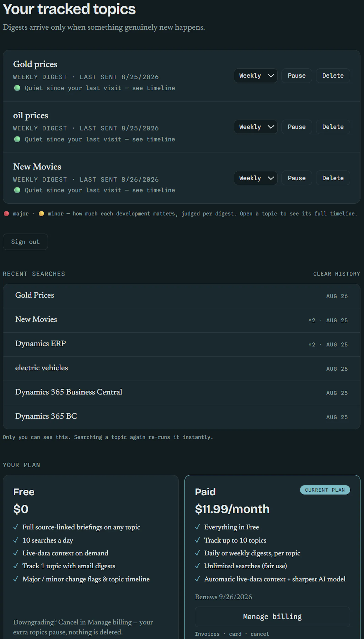This screenshot has width=364, height=639.
Task: Click the red major indicator dot in legend
Action: tap(7, 213)
